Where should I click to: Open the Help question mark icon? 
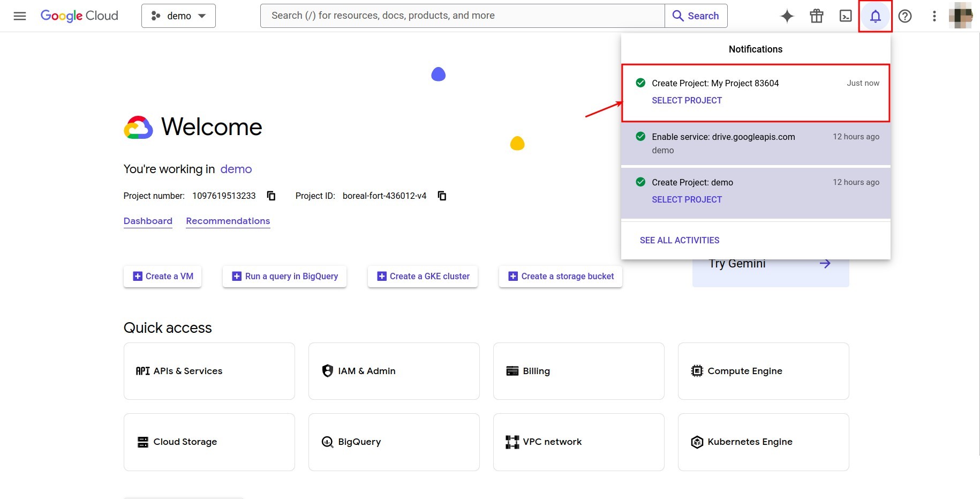coord(904,16)
